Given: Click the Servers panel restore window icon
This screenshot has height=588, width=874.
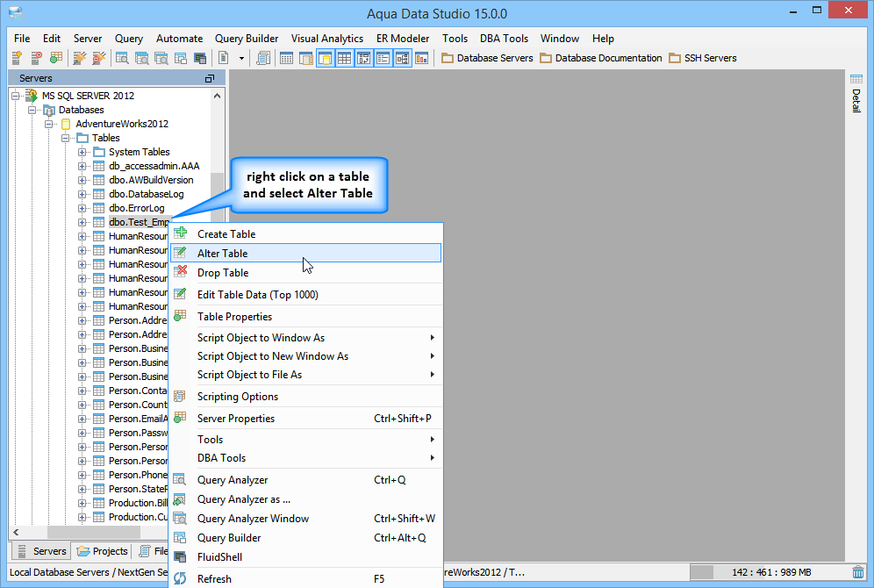Looking at the screenshot, I should pos(210,79).
